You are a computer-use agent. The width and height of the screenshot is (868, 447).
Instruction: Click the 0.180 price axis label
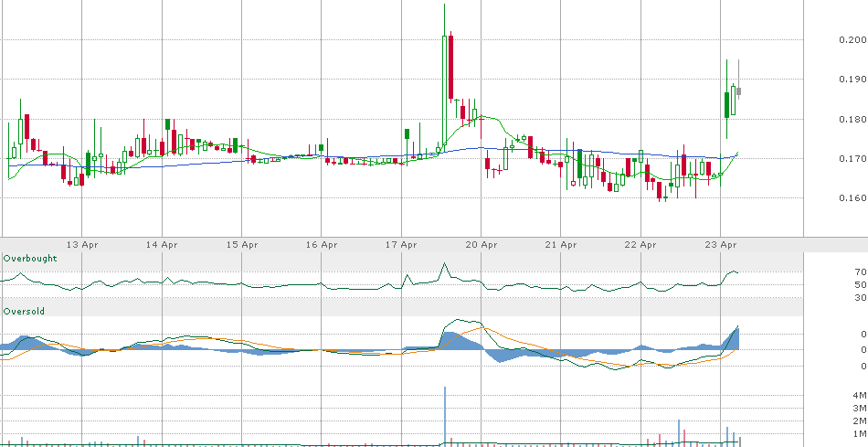pos(852,119)
